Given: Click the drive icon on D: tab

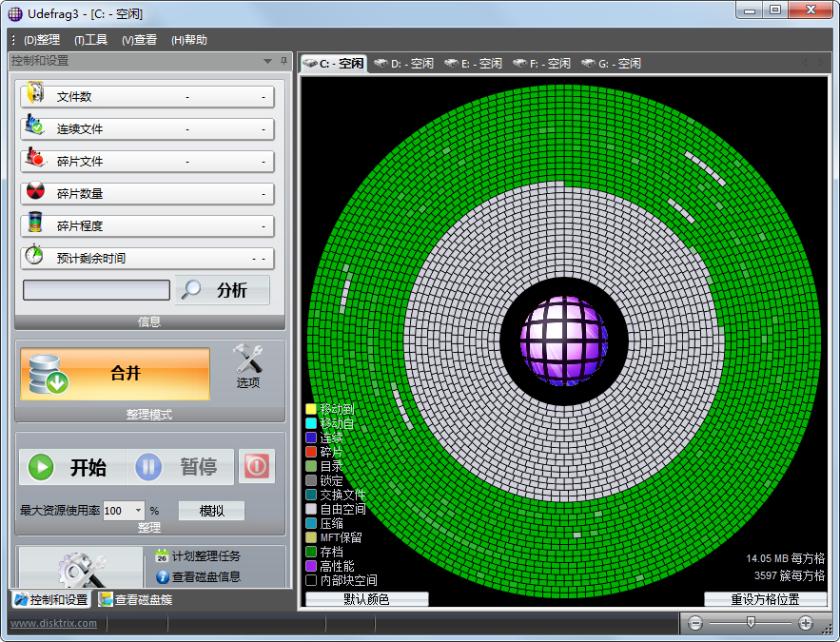Looking at the screenshot, I should (x=381, y=63).
